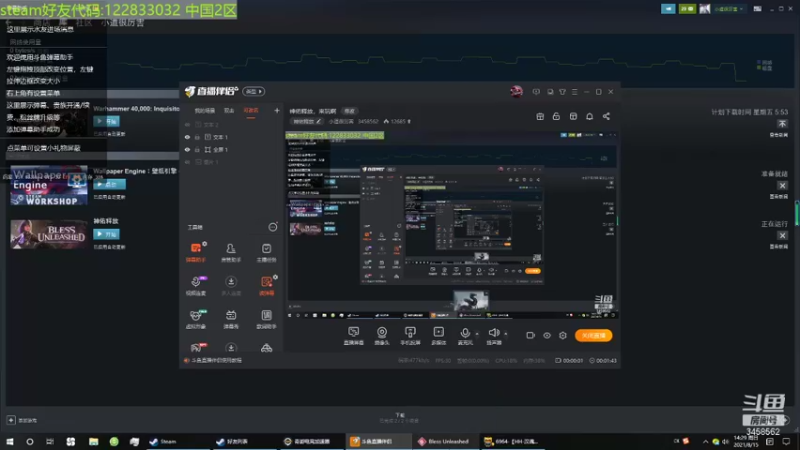Toggle the lock on the 全屏 1 source
The image size is (800, 450).
point(197,149)
